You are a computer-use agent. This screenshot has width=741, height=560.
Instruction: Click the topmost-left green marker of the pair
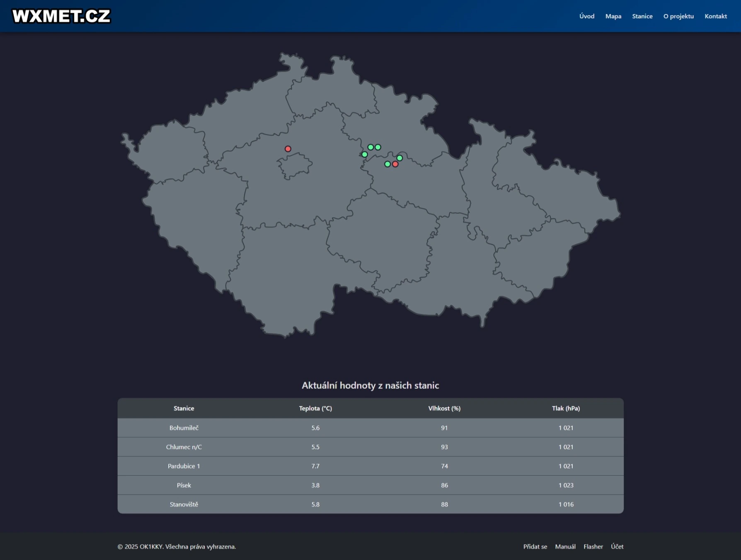[x=370, y=147]
